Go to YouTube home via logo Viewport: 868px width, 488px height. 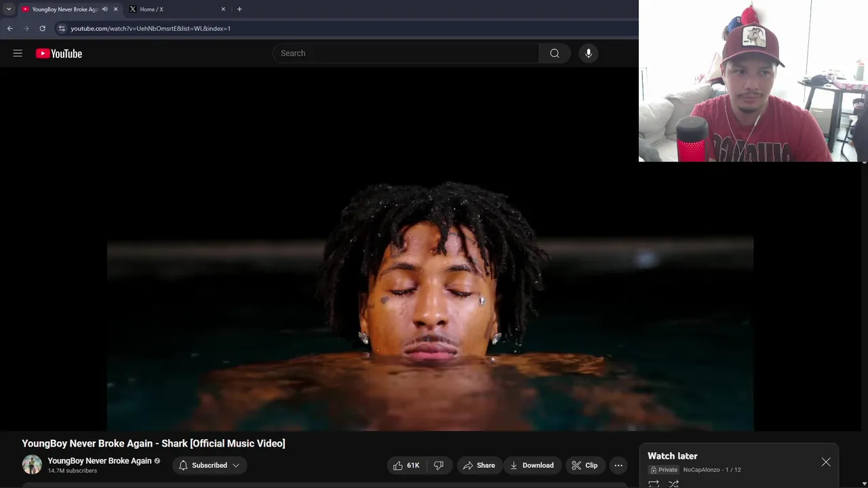coord(59,54)
